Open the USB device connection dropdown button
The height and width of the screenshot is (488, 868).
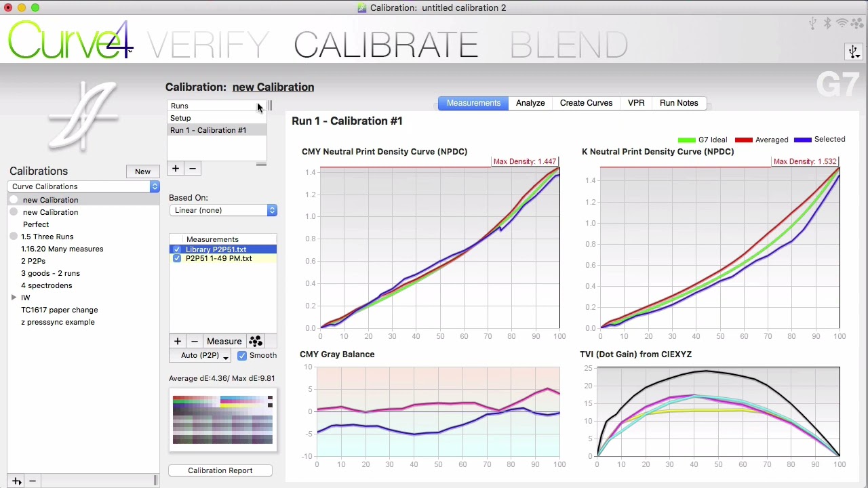pos(854,52)
